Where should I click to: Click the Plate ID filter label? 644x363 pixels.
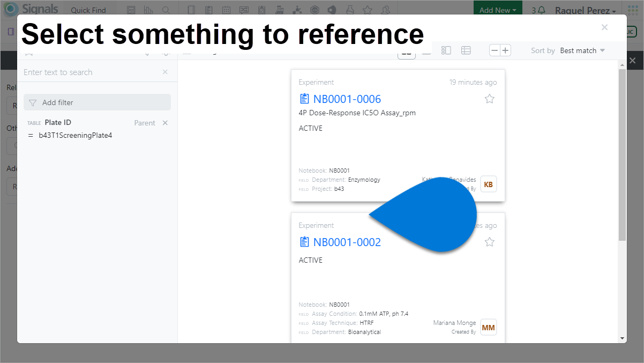58,122
